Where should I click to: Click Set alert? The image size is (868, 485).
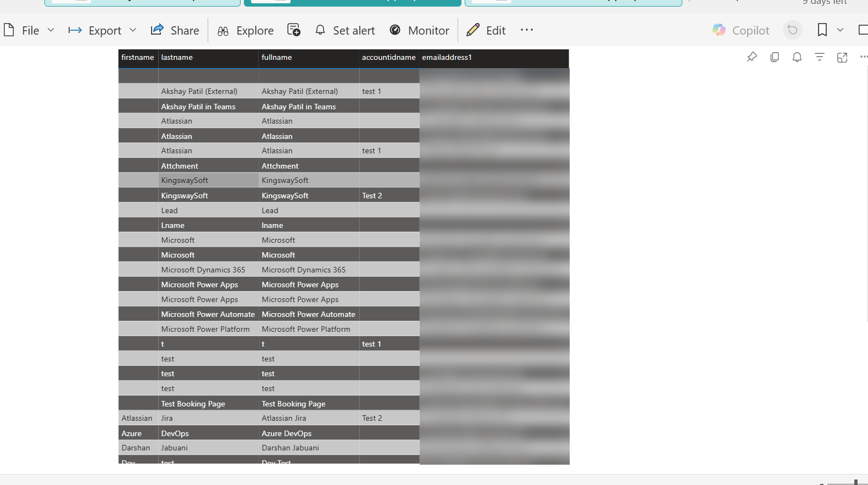pos(345,30)
